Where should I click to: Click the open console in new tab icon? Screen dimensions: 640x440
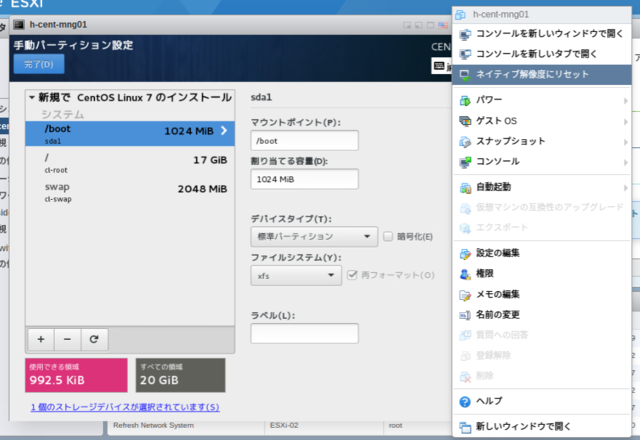[x=465, y=54]
